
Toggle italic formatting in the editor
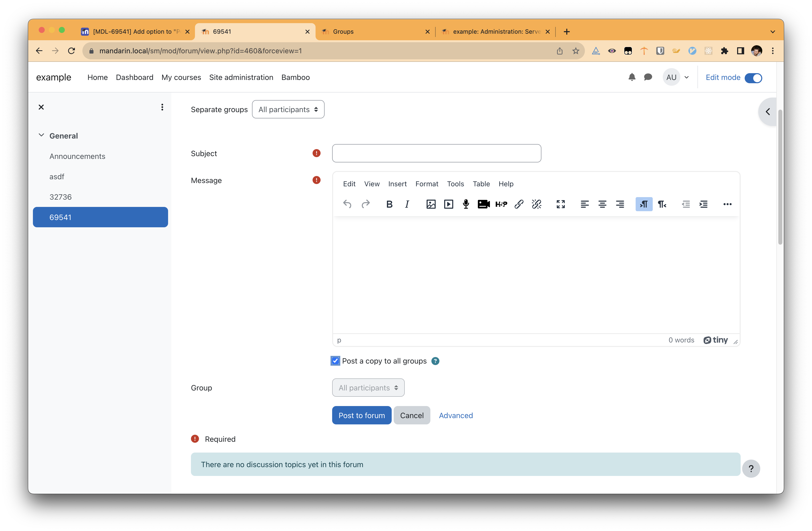click(x=407, y=204)
